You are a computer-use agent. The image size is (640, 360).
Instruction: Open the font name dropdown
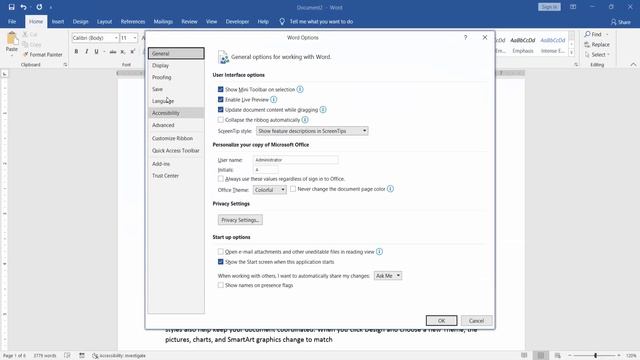point(116,38)
